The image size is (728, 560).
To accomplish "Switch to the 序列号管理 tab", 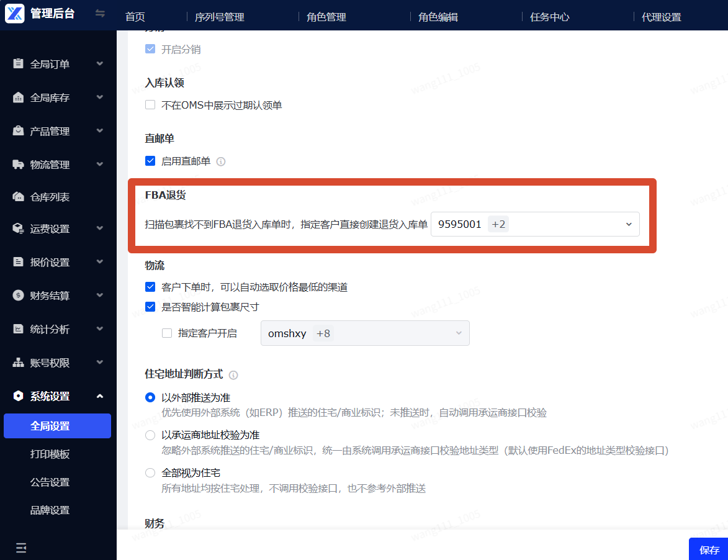I will pos(220,17).
